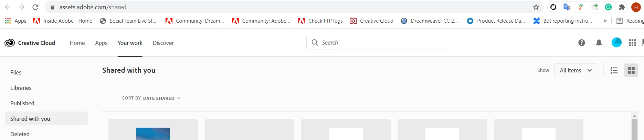Click the scrollbar up arrow

click(634, 116)
